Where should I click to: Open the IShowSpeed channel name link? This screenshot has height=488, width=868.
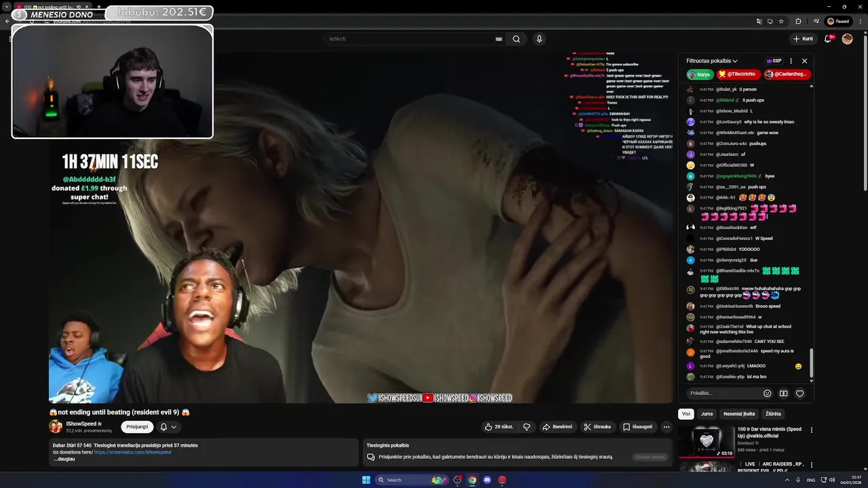[81, 424]
